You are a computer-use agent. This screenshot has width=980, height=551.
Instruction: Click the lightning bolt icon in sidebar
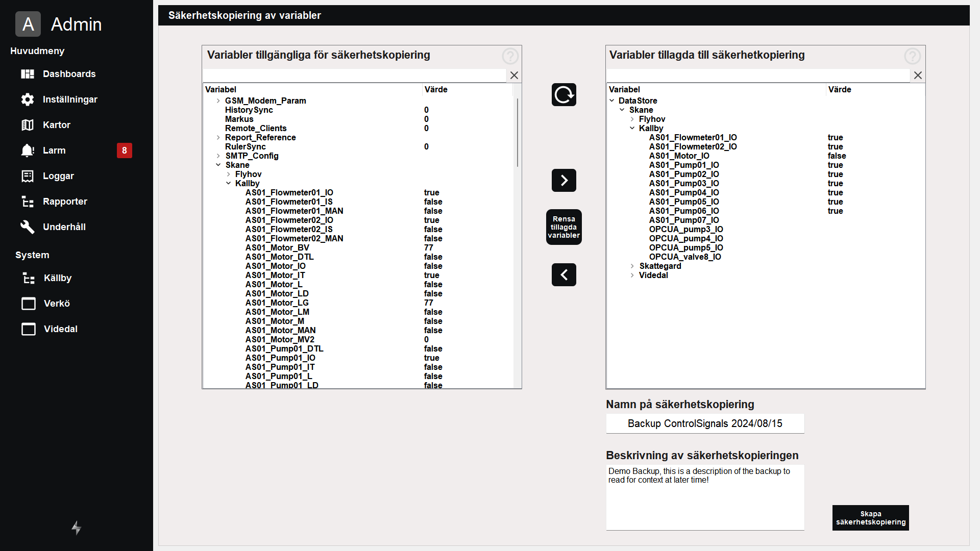tap(76, 528)
